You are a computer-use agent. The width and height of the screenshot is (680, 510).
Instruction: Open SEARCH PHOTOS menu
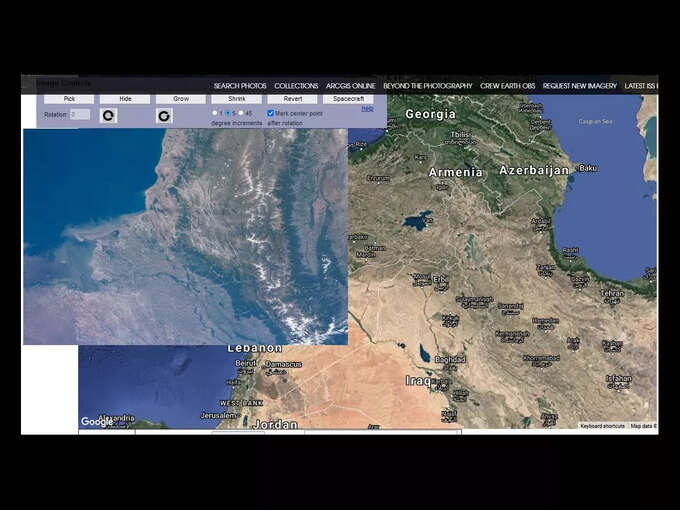coord(240,86)
